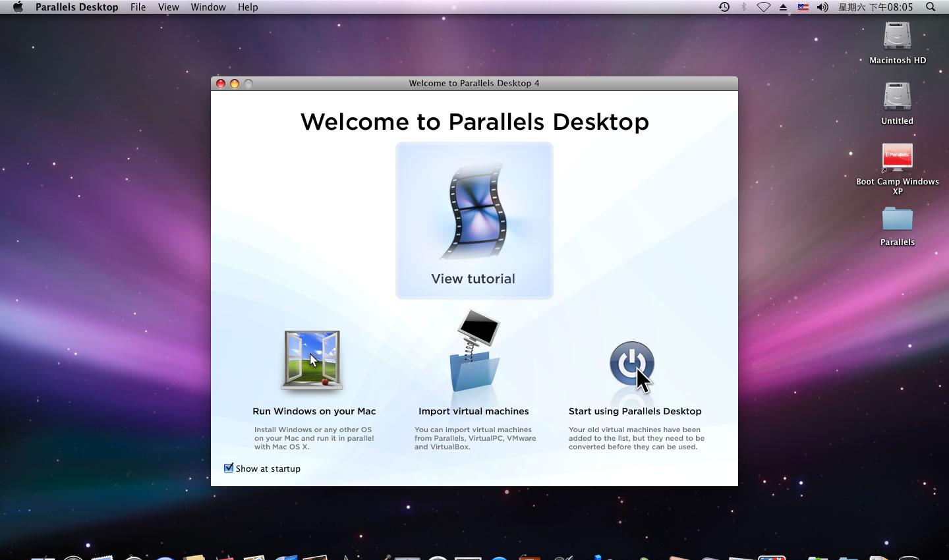
Task: Click the menu bar clock showing 08:05
Action: pyautogui.click(x=876, y=7)
